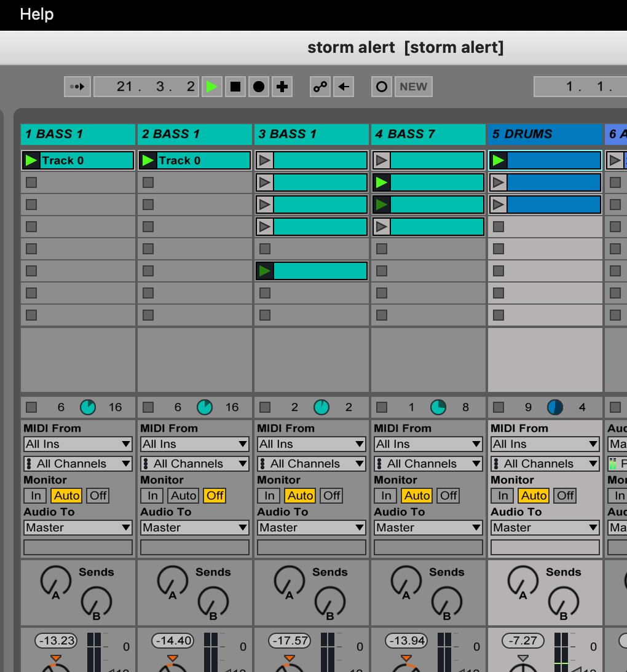Viewport: 627px width, 672px height.
Task: Click Send B knob on 3 BASS 1
Action: 330,602
